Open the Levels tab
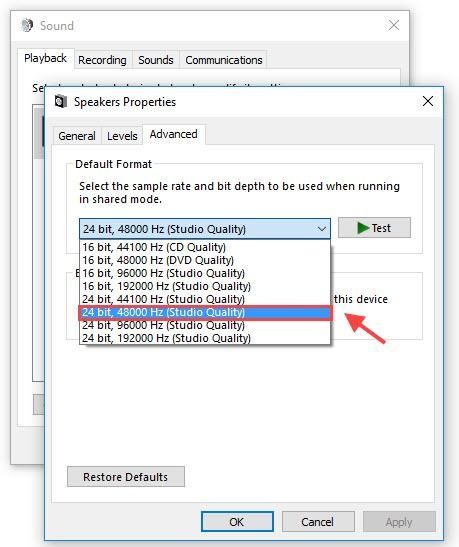 click(x=122, y=136)
